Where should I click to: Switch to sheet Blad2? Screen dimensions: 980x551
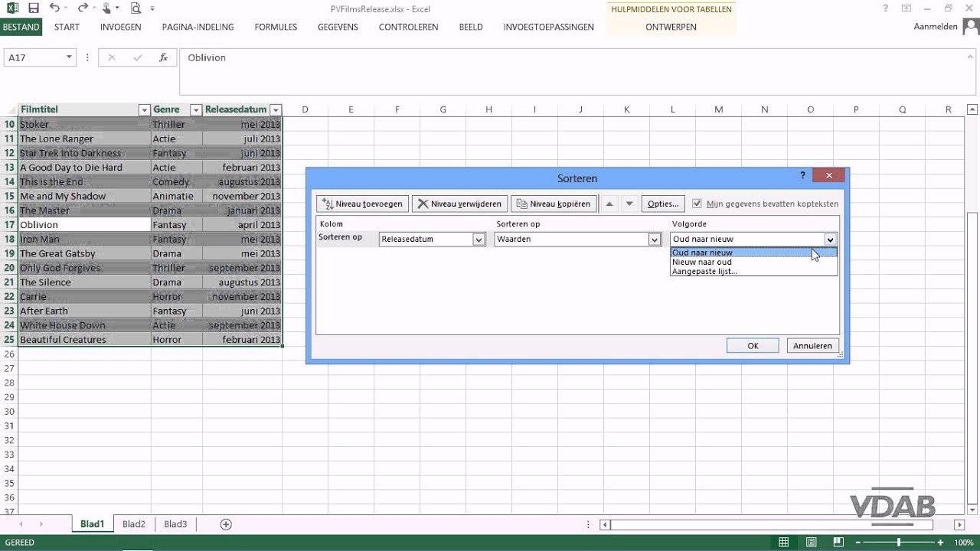[x=134, y=524]
